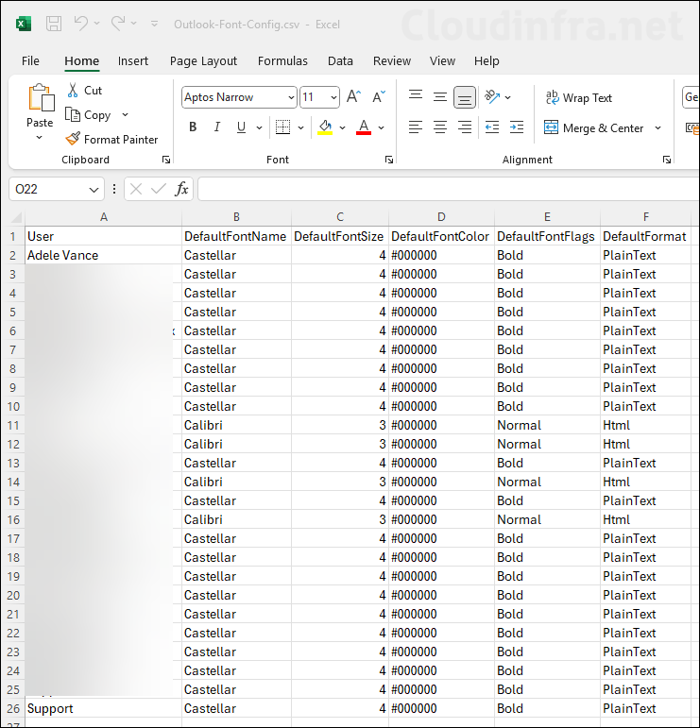Expand the Paste options arrow
This screenshot has height=728, width=700.
click(40, 138)
